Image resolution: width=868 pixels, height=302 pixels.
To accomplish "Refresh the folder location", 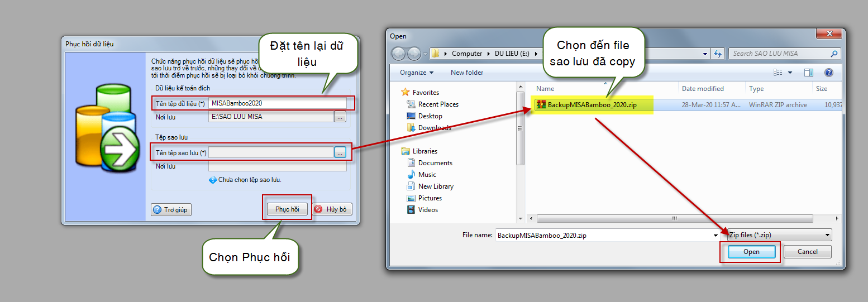I will [x=718, y=54].
